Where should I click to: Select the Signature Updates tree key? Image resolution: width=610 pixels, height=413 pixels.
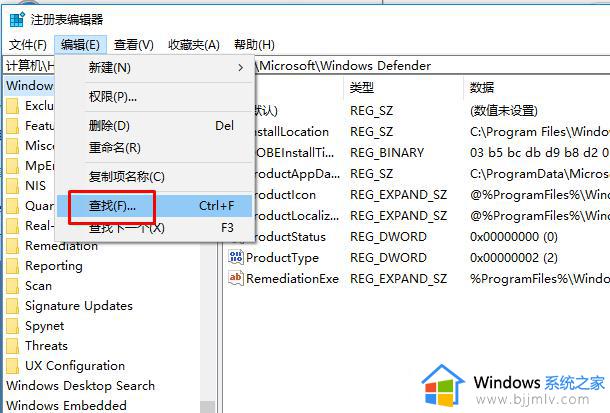pyautogui.click(x=79, y=306)
